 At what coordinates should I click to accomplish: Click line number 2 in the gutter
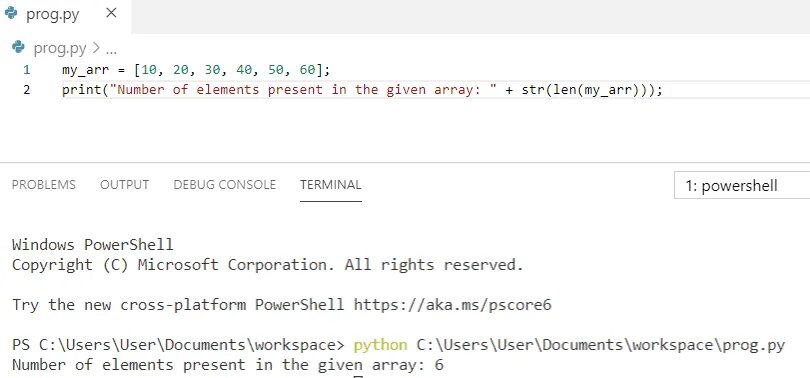[x=26, y=90]
